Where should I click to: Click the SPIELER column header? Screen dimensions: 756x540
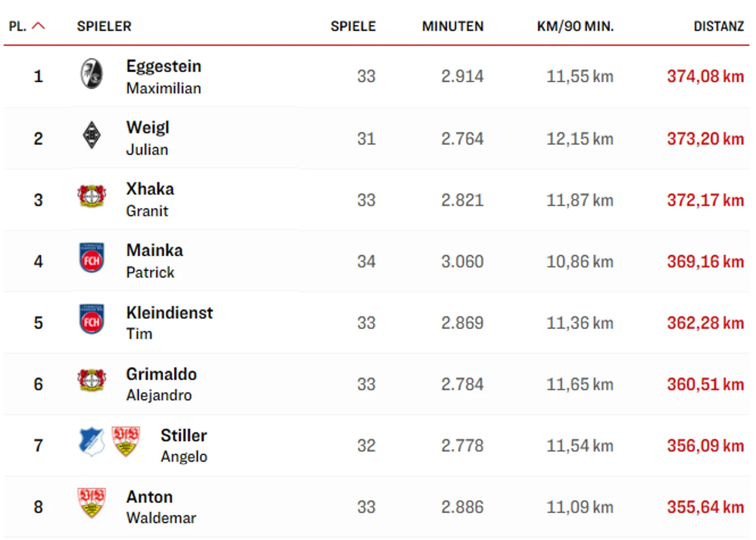(x=104, y=26)
